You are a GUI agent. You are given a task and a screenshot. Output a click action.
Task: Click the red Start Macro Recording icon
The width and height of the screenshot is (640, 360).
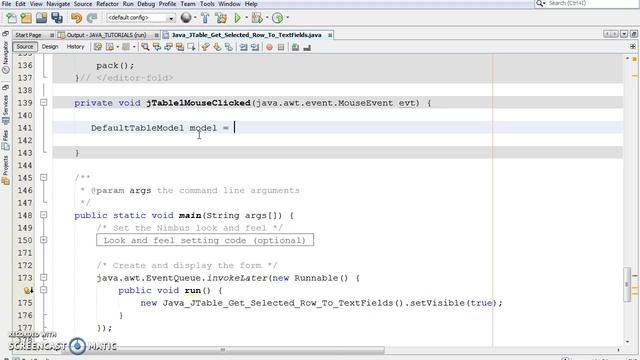pyautogui.click(x=269, y=47)
